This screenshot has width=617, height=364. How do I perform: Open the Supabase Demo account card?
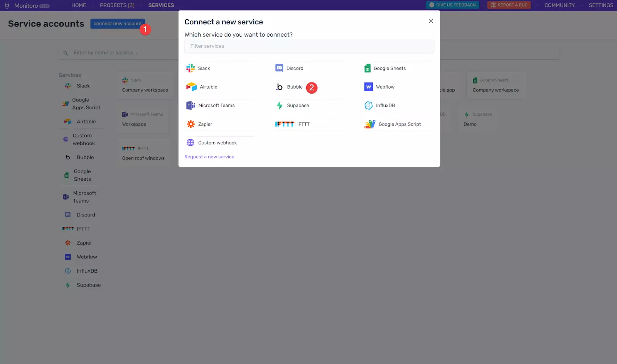[478, 119]
